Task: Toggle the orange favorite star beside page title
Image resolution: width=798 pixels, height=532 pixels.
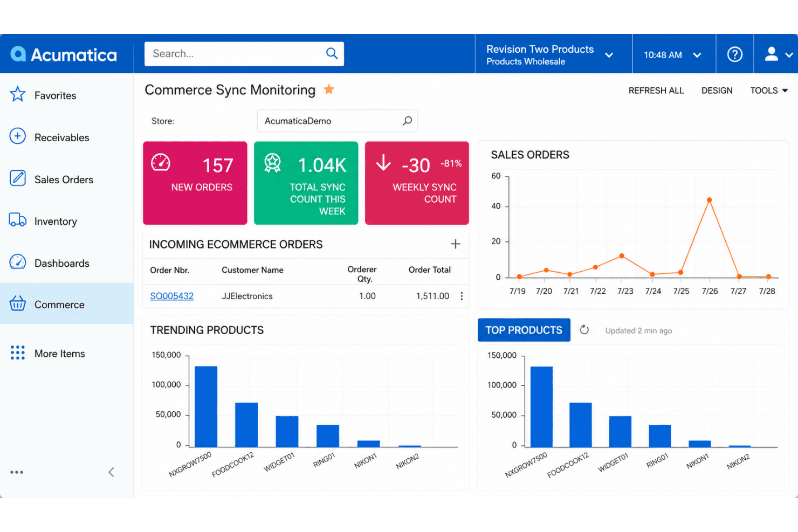Action: pos(329,89)
